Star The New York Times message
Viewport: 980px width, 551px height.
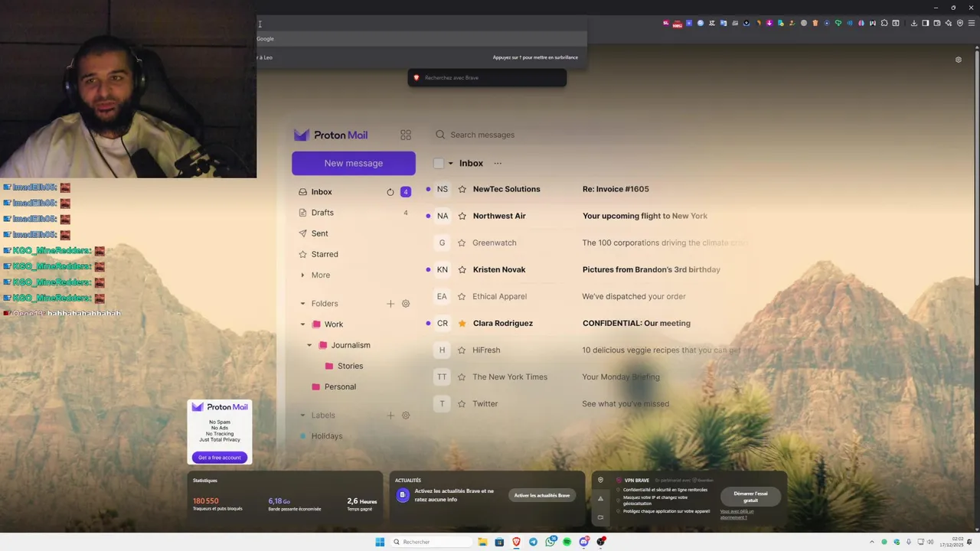[x=462, y=377]
